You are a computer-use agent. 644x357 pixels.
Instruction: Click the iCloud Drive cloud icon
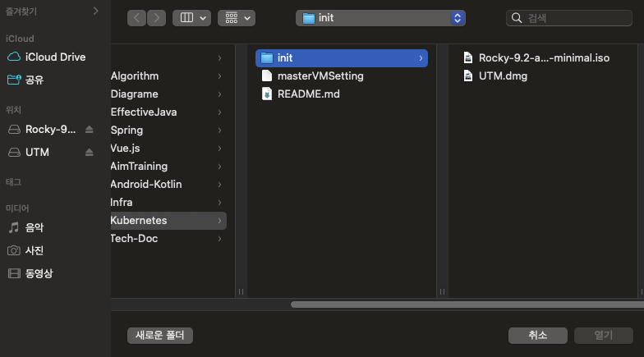point(14,57)
